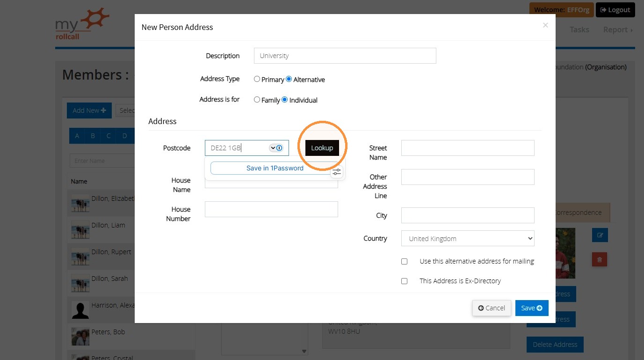Viewport: 644px width, 360px height.
Task: Cancel the new address
Action: (492, 308)
